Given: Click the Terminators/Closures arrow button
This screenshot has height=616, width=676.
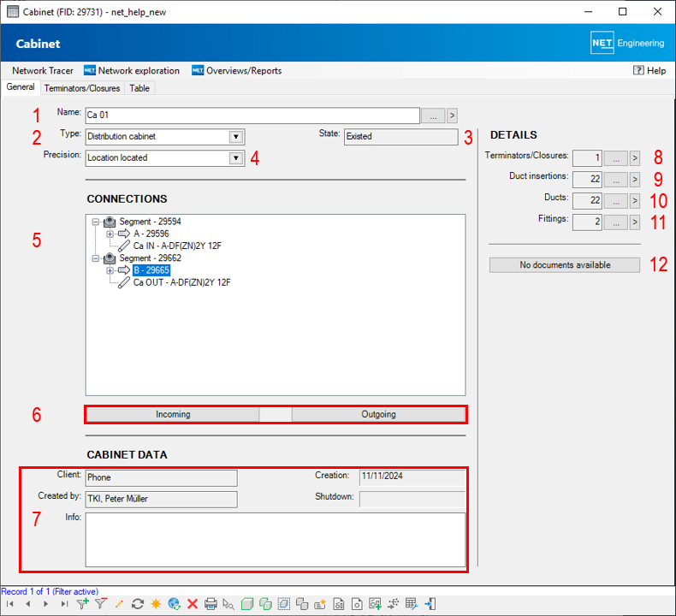Looking at the screenshot, I should tap(635, 158).
